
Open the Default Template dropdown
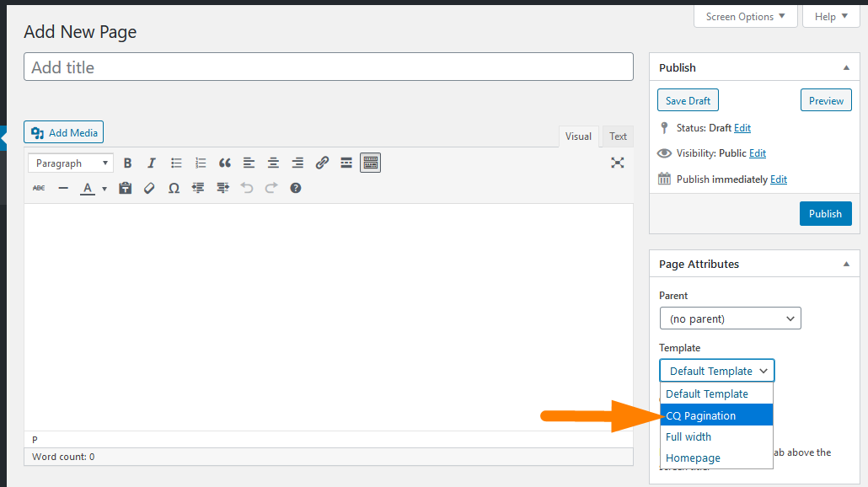[717, 371]
